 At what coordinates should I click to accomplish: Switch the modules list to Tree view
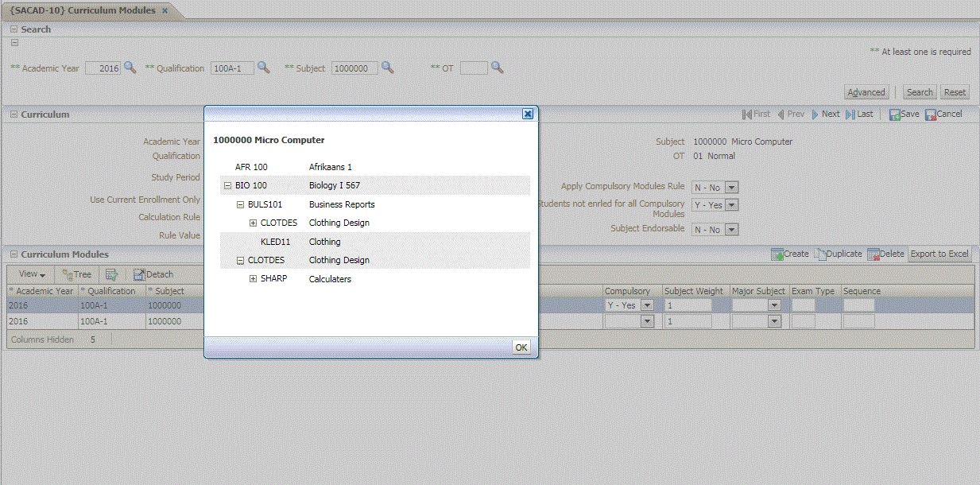[76, 274]
